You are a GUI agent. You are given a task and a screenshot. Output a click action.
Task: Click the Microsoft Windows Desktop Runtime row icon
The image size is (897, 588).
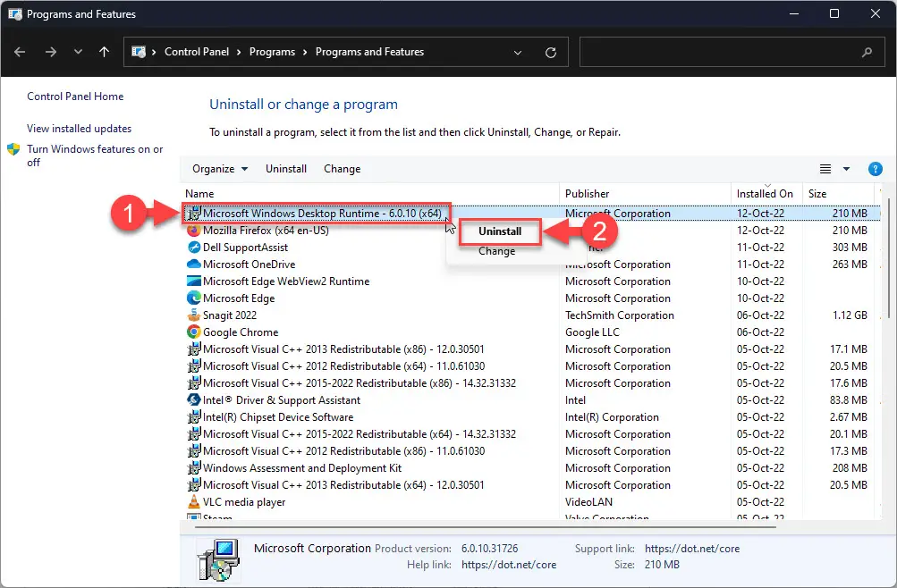194,214
